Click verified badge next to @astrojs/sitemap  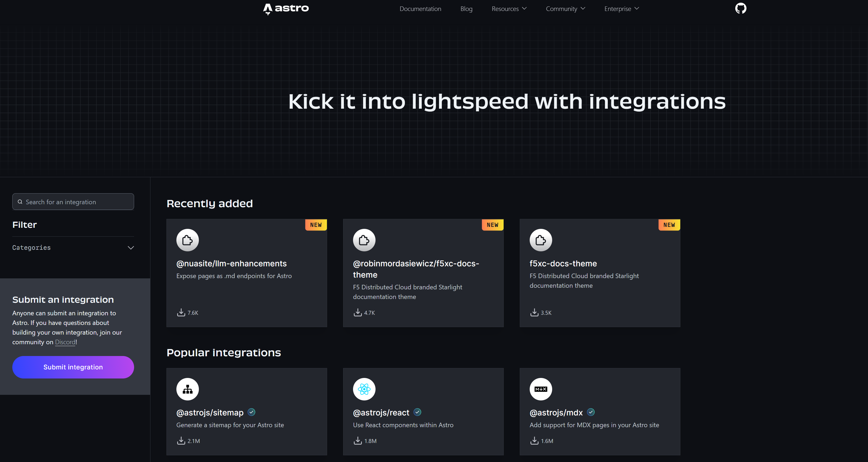coord(251,412)
